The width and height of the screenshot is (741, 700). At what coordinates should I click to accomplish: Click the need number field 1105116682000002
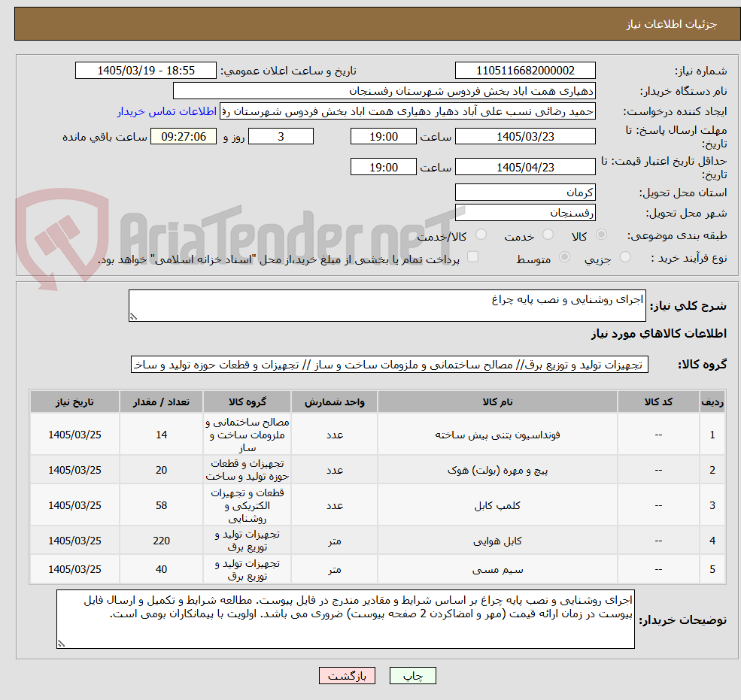coord(525,71)
